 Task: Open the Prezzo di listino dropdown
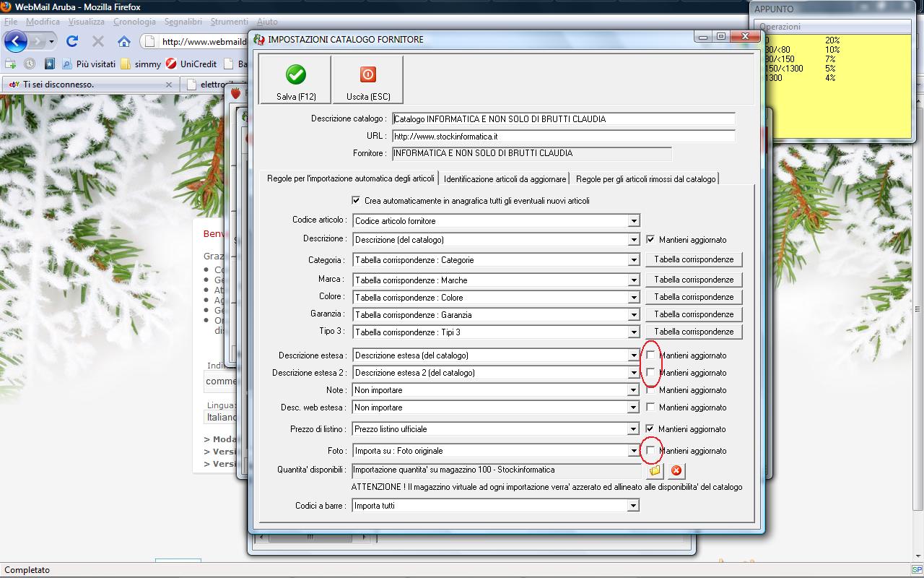633,429
